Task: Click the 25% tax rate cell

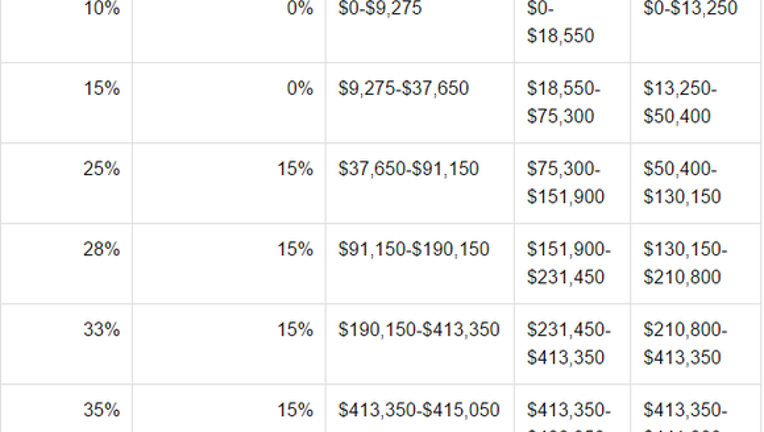Action: (x=66, y=183)
